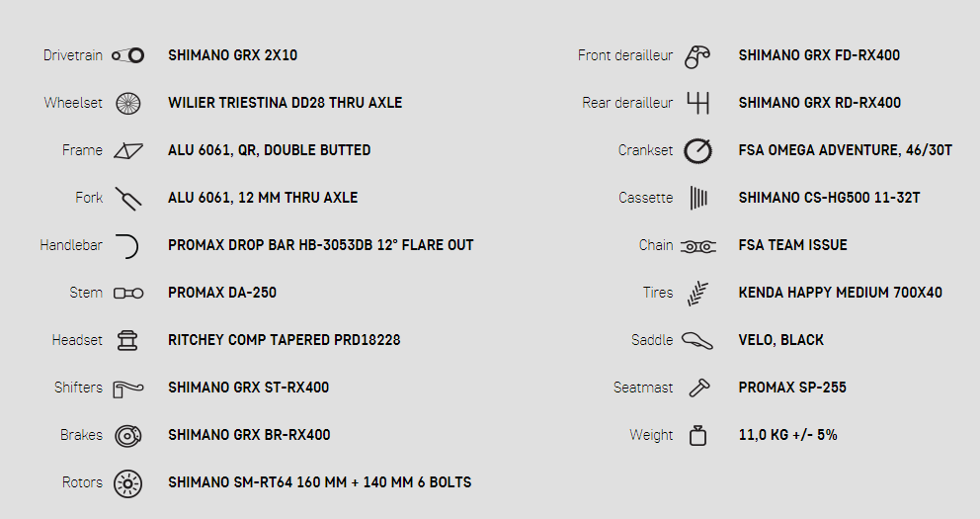Screen dimensions: 980x519
Task: Click the Seatmast label
Action: [643, 388]
